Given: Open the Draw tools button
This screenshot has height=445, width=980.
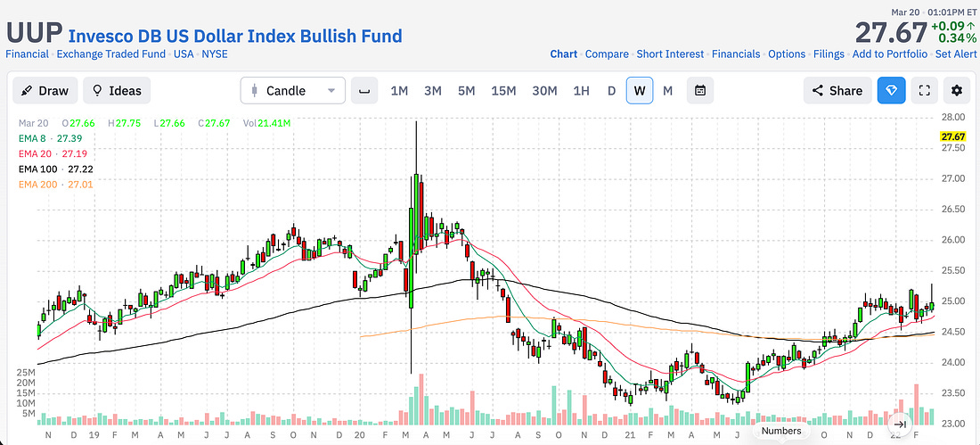Looking at the screenshot, I should click(45, 91).
